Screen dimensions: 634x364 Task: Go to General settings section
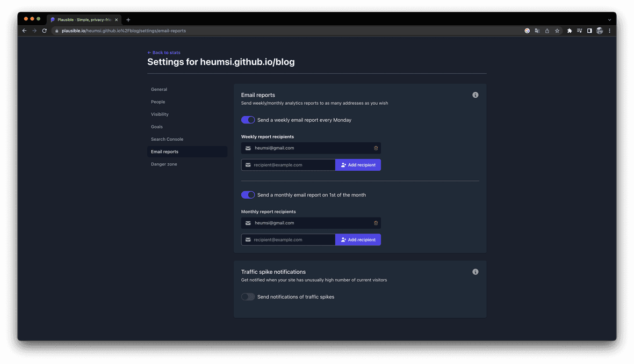coord(159,90)
